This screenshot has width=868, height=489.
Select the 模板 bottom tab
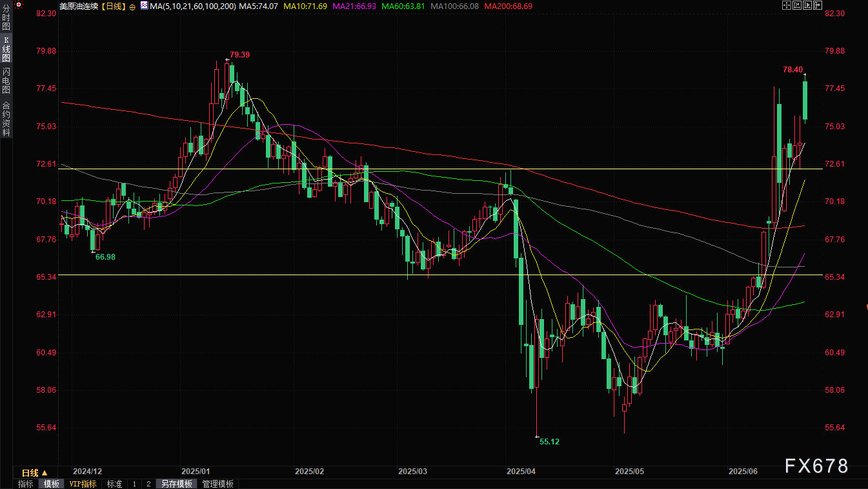tap(51, 484)
